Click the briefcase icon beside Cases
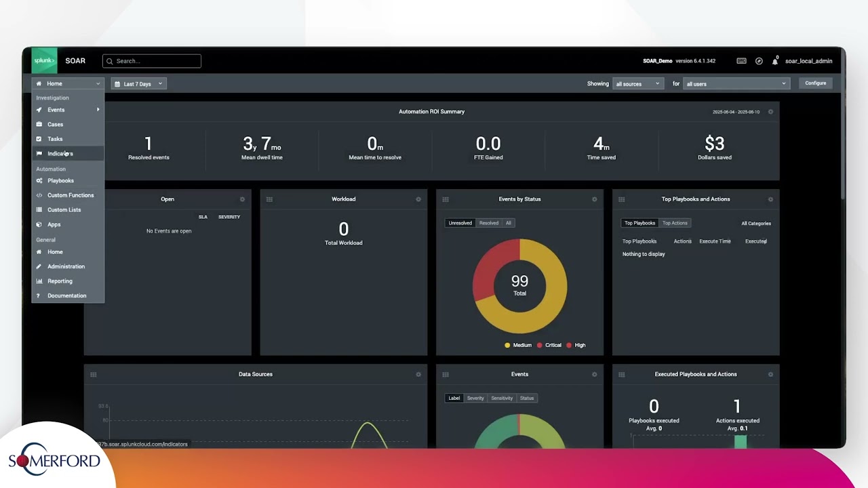 (x=39, y=125)
